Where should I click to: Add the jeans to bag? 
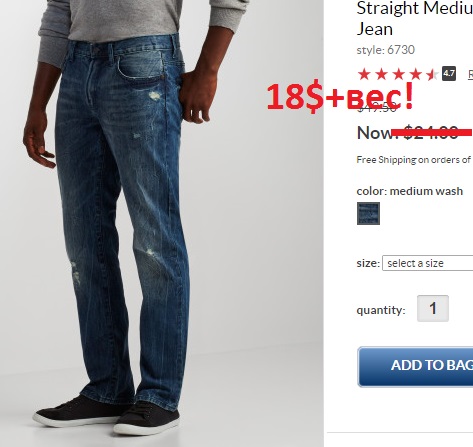pyautogui.click(x=415, y=367)
